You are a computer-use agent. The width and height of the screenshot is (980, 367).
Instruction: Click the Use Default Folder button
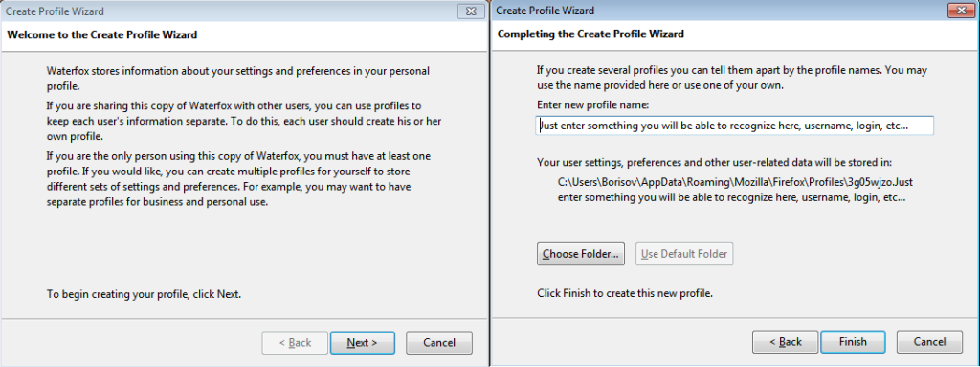684,254
